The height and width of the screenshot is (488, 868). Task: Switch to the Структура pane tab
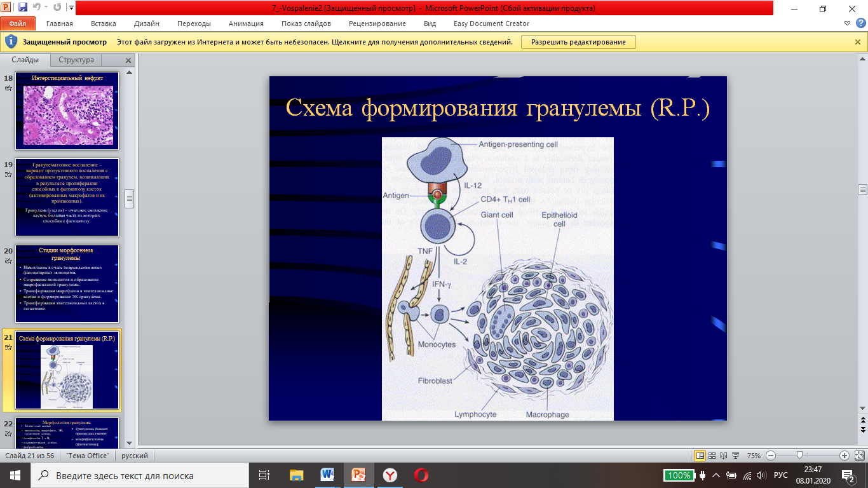click(x=76, y=60)
